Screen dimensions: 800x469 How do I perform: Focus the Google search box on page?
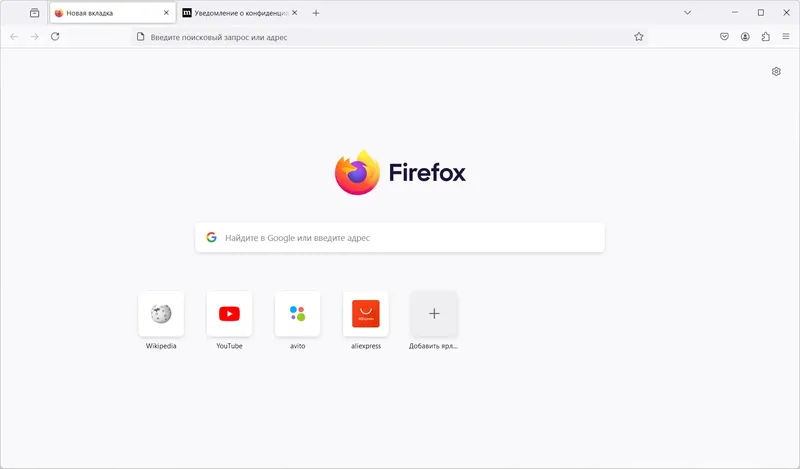[400, 237]
